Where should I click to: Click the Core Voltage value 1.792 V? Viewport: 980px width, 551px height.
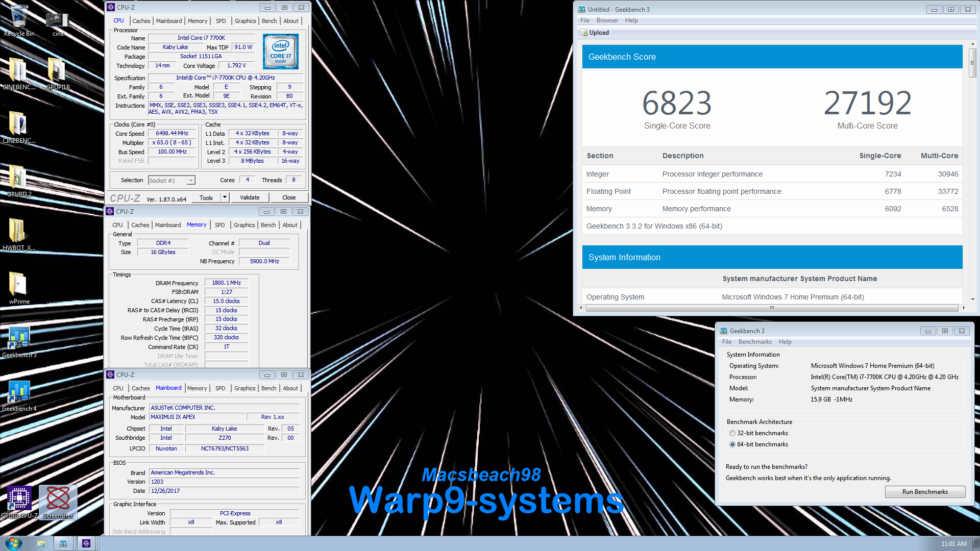pos(236,65)
